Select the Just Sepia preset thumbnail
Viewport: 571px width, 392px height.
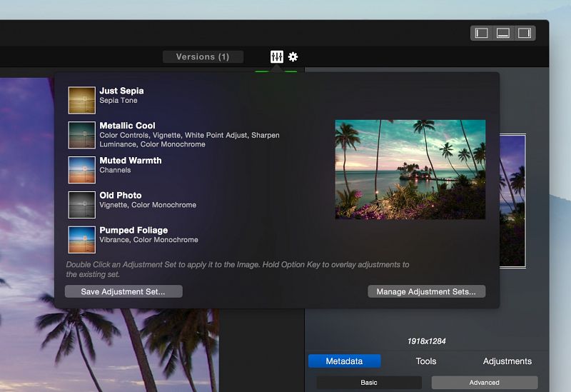[x=81, y=100]
